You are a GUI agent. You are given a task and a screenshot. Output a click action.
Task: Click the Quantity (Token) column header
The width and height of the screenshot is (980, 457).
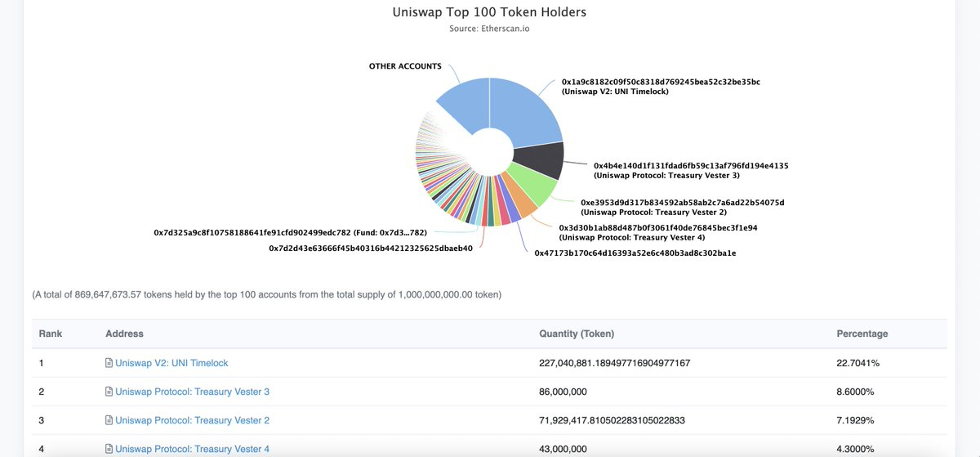[x=577, y=334]
